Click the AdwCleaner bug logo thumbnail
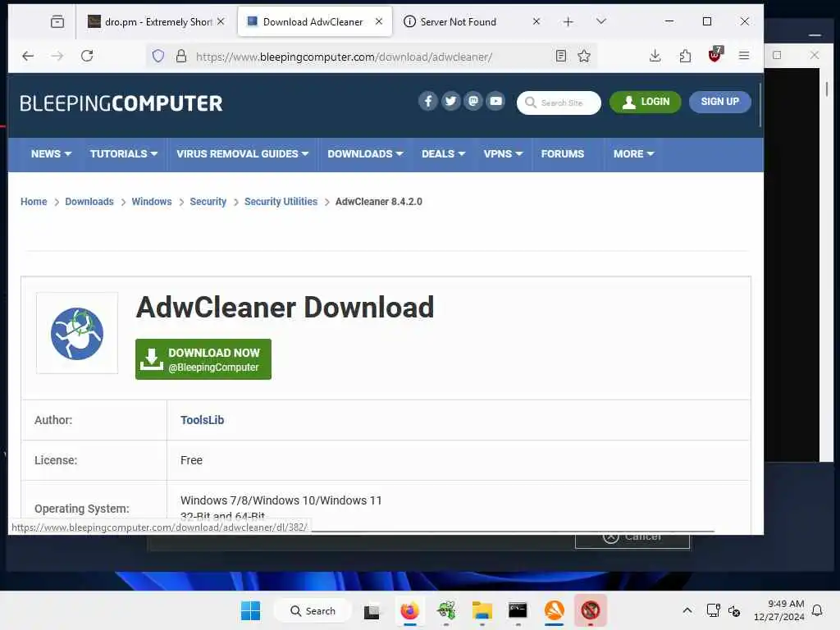The image size is (840, 630). (77, 333)
